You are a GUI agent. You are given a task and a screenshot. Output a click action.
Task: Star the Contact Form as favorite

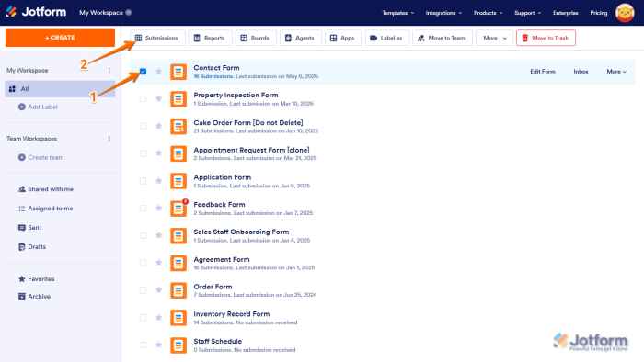[159, 72]
